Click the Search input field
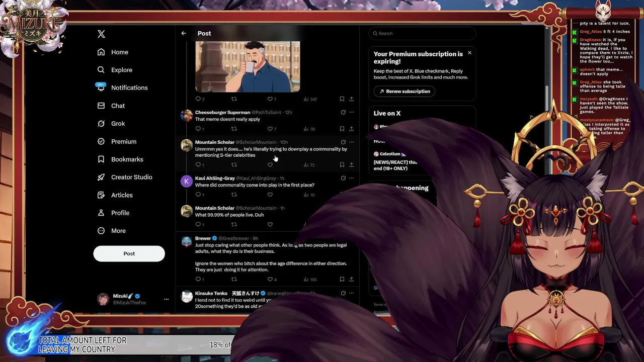The width and height of the screenshot is (644, 362). 422,33
